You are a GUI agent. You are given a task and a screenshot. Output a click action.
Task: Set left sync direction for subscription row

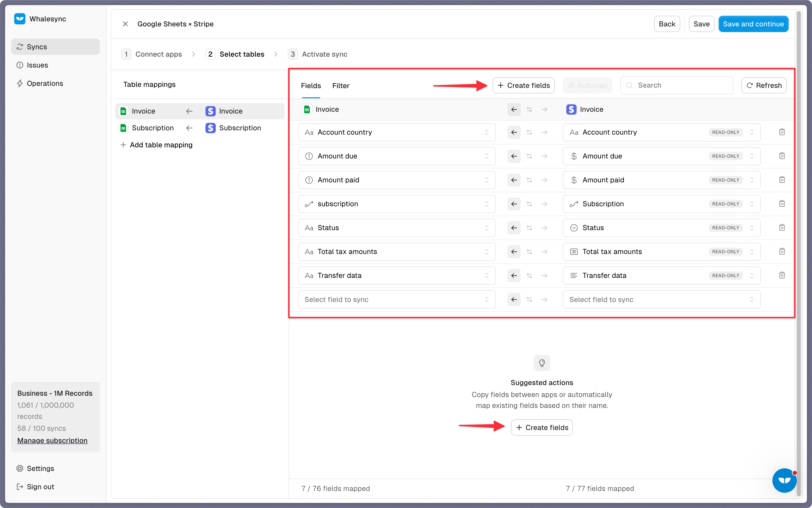click(514, 204)
